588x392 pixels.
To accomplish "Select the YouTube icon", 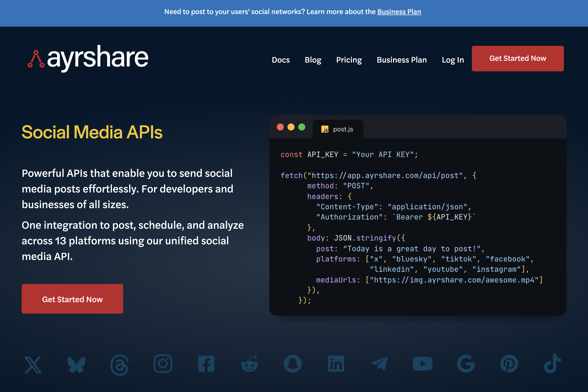I will [x=423, y=364].
